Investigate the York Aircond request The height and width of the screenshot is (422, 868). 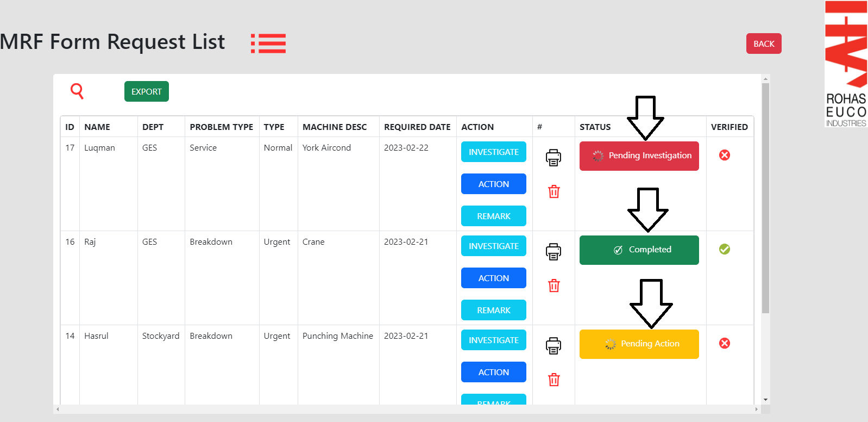[494, 152]
